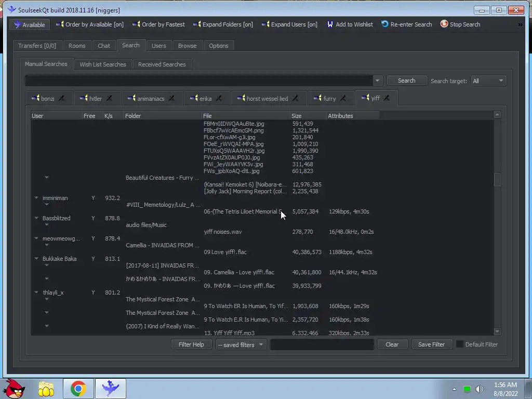Click the Available status button
The width and height of the screenshot is (532, 399).
[x=30, y=24]
